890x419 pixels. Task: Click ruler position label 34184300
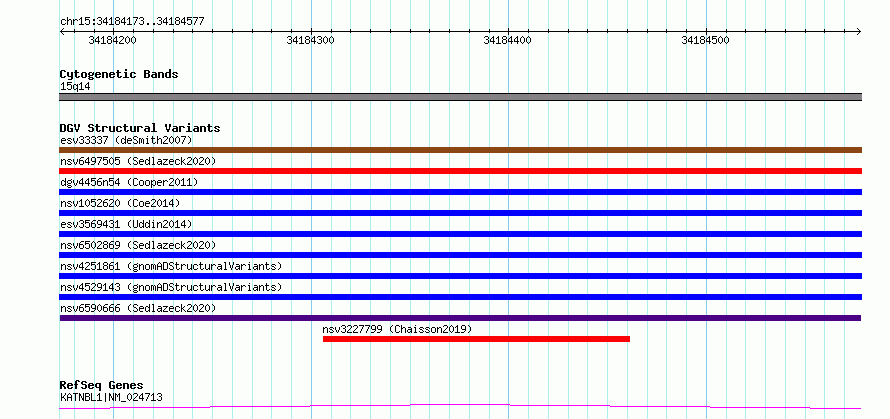point(310,40)
